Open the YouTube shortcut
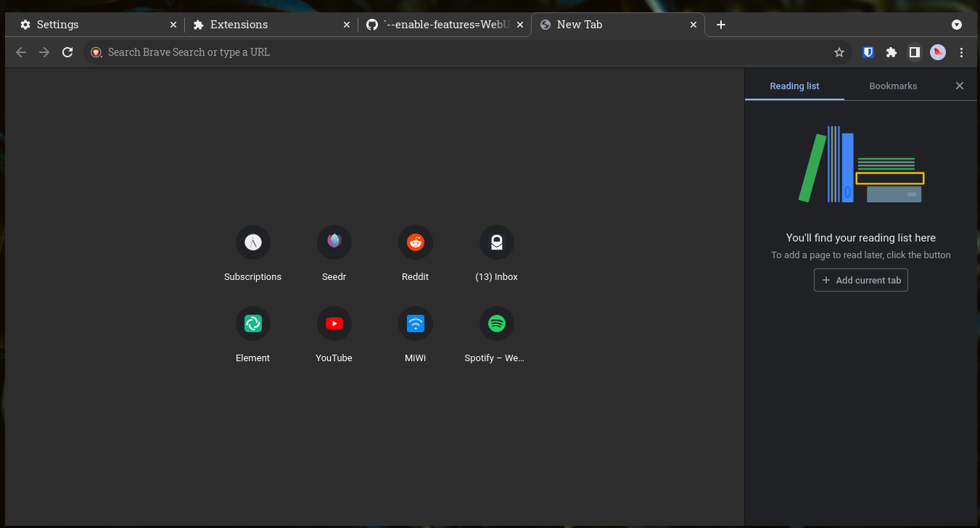 [x=334, y=323]
